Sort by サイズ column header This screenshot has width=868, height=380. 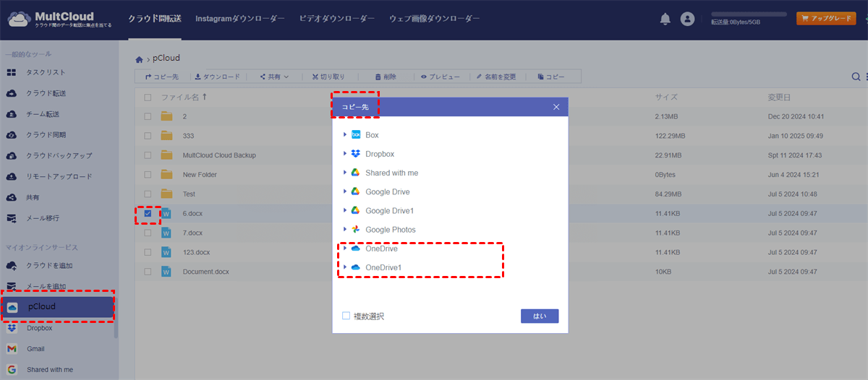(666, 98)
